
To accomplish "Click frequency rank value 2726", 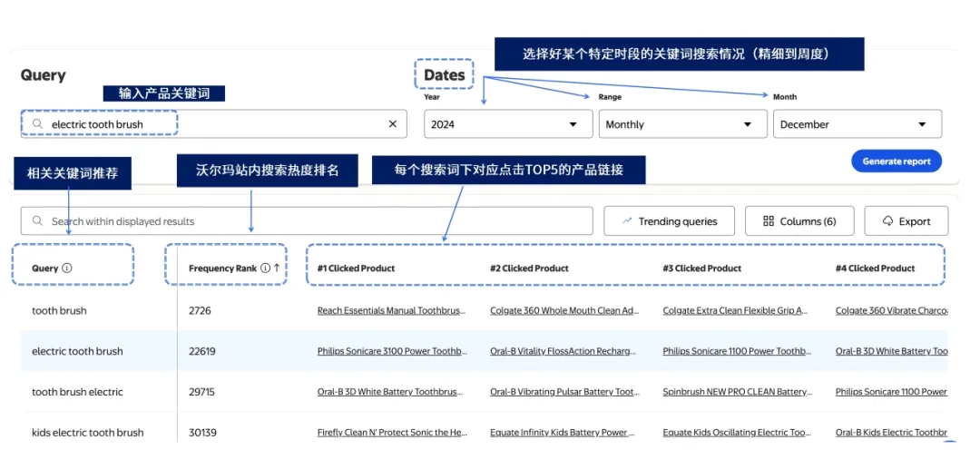I will (x=200, y=310).
